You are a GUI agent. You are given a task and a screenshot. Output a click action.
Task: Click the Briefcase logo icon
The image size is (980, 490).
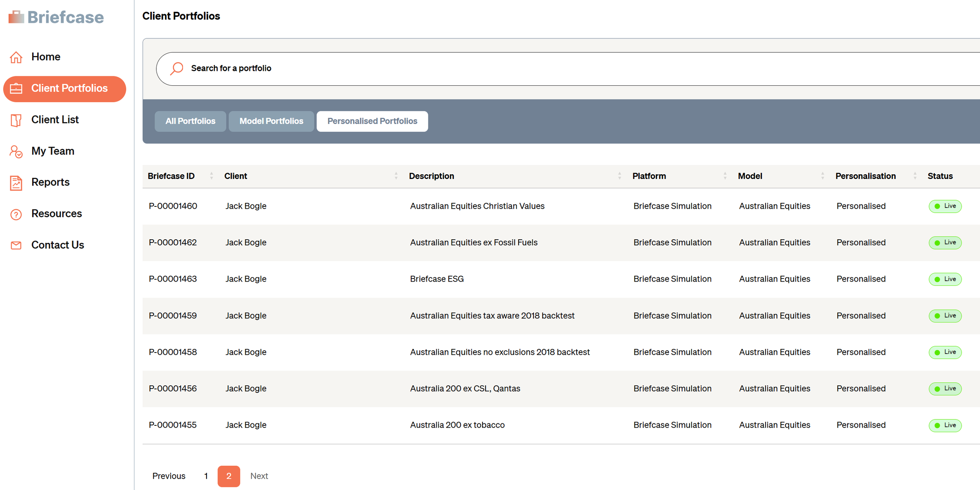click(x=16, y=17)
